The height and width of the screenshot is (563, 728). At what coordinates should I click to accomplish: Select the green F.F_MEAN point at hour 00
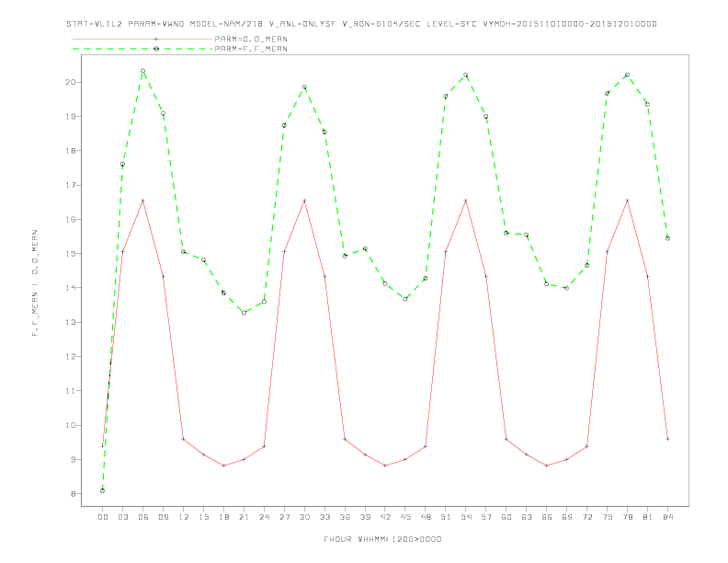103,490
